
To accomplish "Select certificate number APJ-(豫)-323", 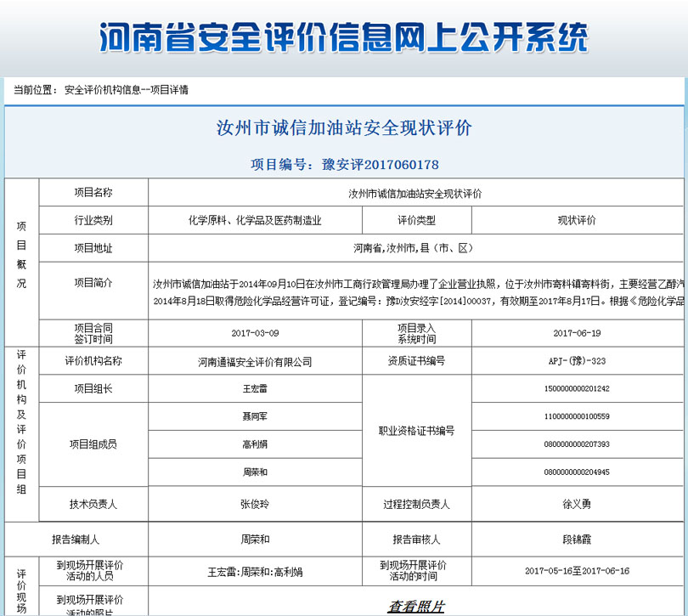I will [x=577, y=361].
